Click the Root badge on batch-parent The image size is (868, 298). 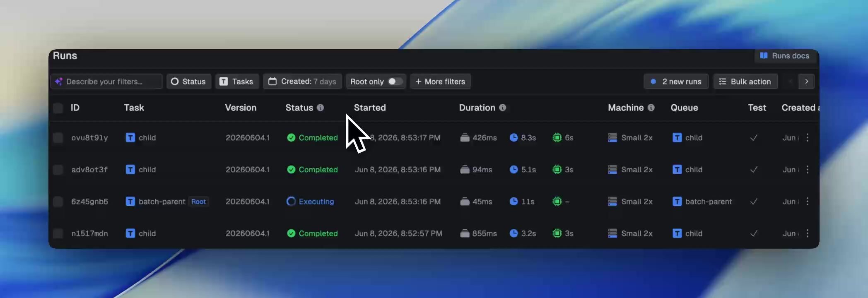click(x=198, y=202)
